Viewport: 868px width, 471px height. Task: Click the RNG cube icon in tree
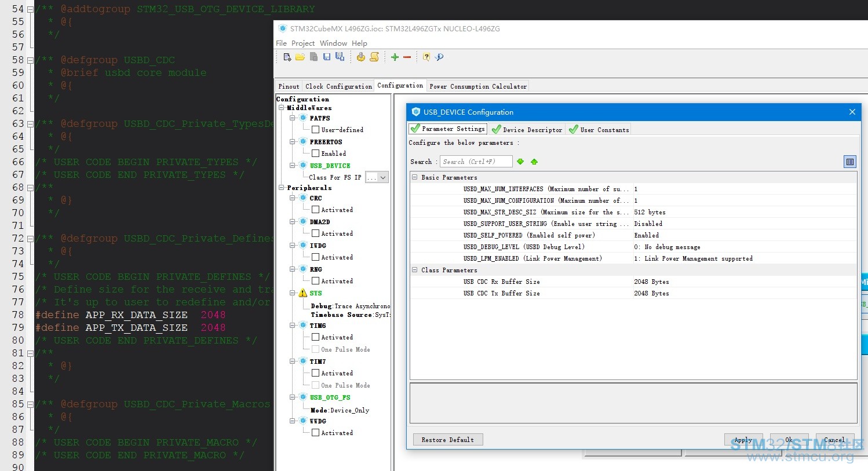pyautogui.click(x=302, y=269)
